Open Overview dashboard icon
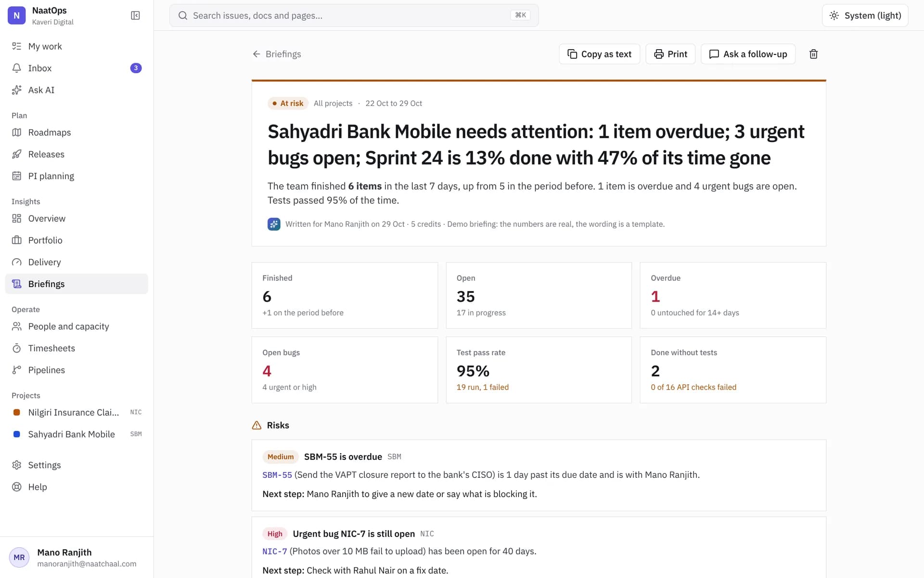Screen dimensions: 924x578 tap(17, 218)
